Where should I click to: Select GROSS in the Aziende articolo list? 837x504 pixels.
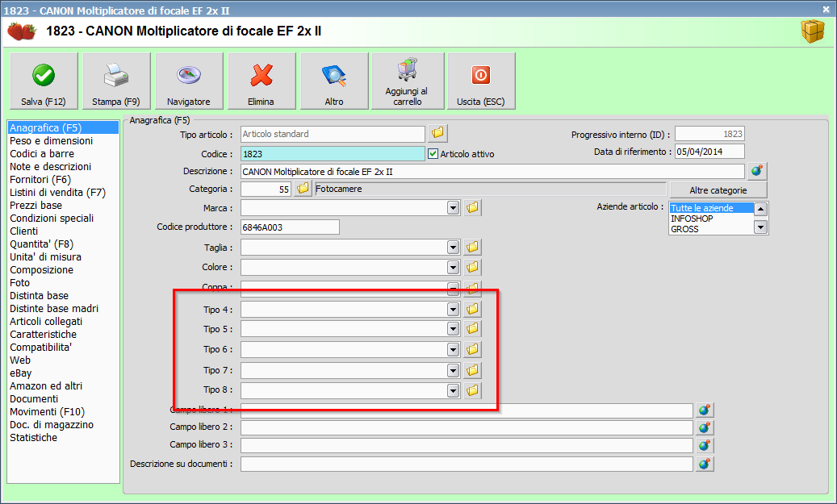[x=685, y=229]
